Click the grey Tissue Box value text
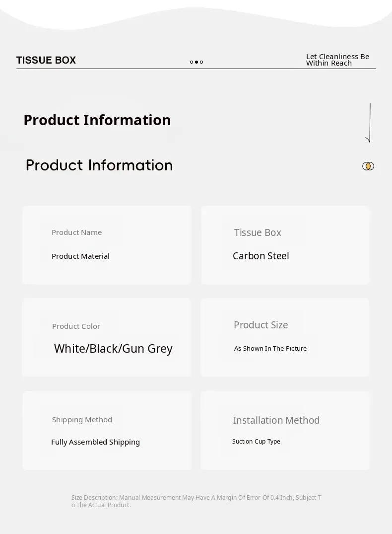The width and height of the screenshot is (392, 534). coord(258,232)
